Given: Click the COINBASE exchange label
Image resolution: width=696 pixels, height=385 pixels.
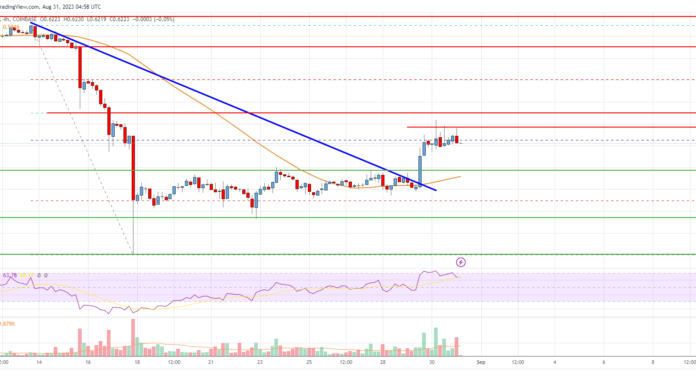Looking at the screenshot, I should [25, 20].
